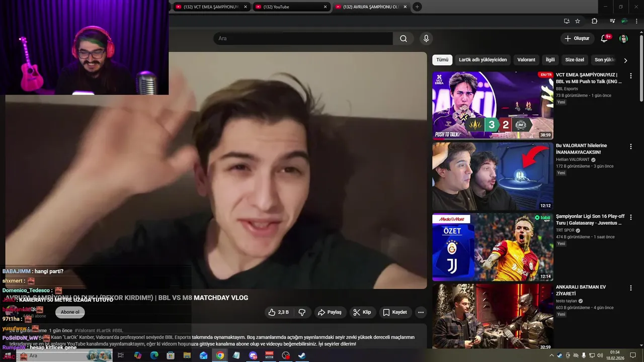Screen dimensions: 644x362
Task: Open Chrome media controls icon
Action: pyautogui.click(x=612, y=21)
